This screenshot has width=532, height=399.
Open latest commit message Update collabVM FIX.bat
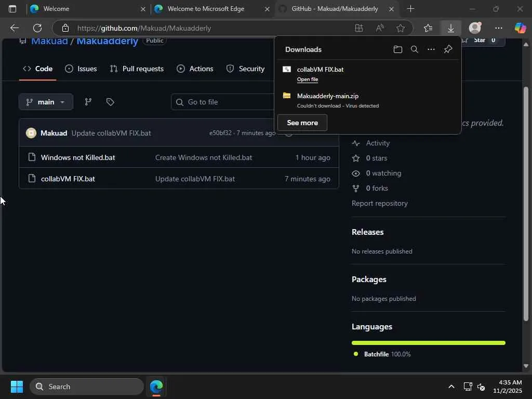pyautogui.click(x=111, y=133)
